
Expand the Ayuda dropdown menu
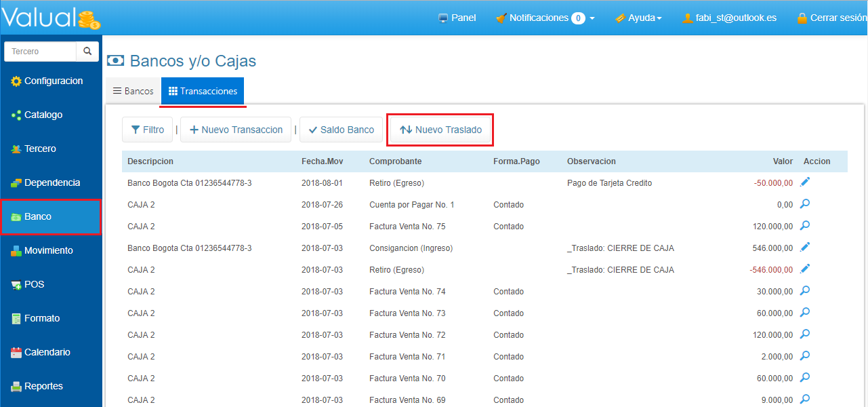(x=638, y=18)
